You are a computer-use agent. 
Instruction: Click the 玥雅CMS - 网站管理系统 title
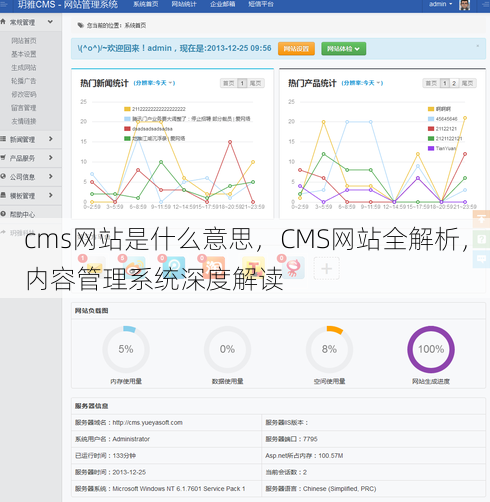point(68,4)
